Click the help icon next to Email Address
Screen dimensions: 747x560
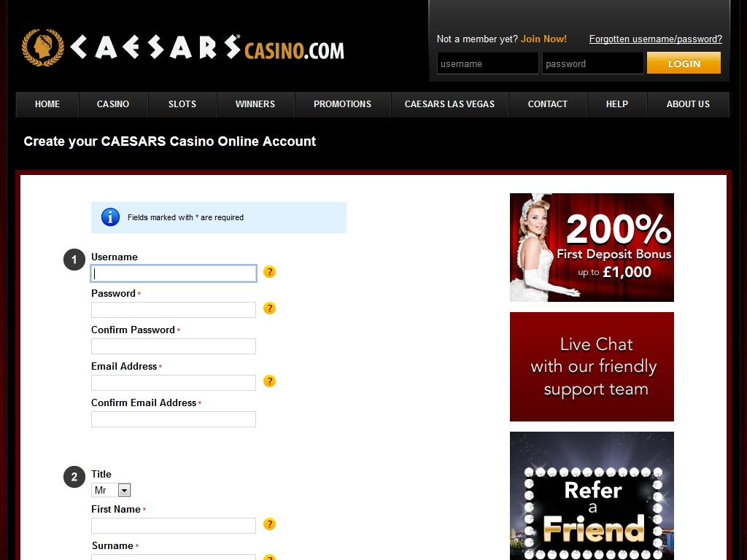click(x=269, y=381)
